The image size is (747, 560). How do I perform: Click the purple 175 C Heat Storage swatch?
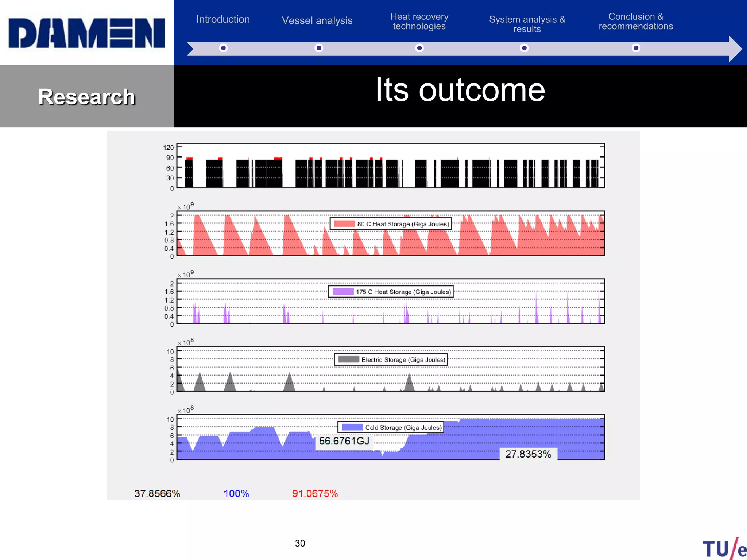(x=343, y=292)
